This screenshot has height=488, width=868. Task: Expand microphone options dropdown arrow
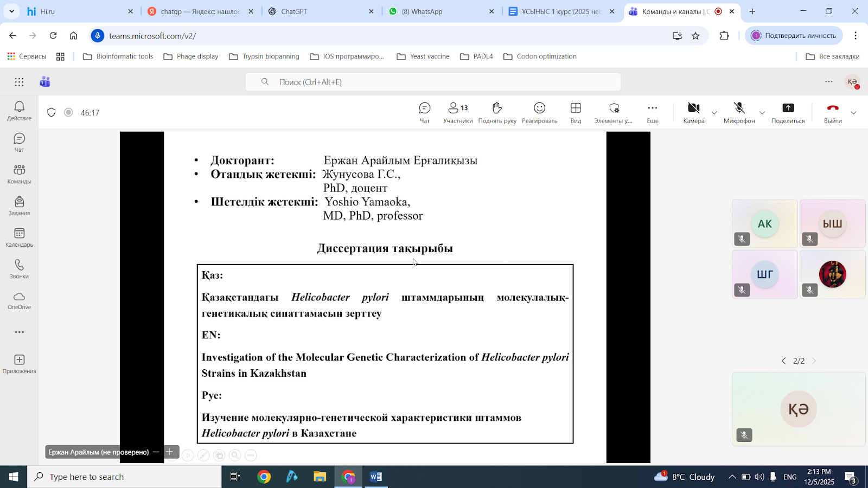(x=762, y=113)
